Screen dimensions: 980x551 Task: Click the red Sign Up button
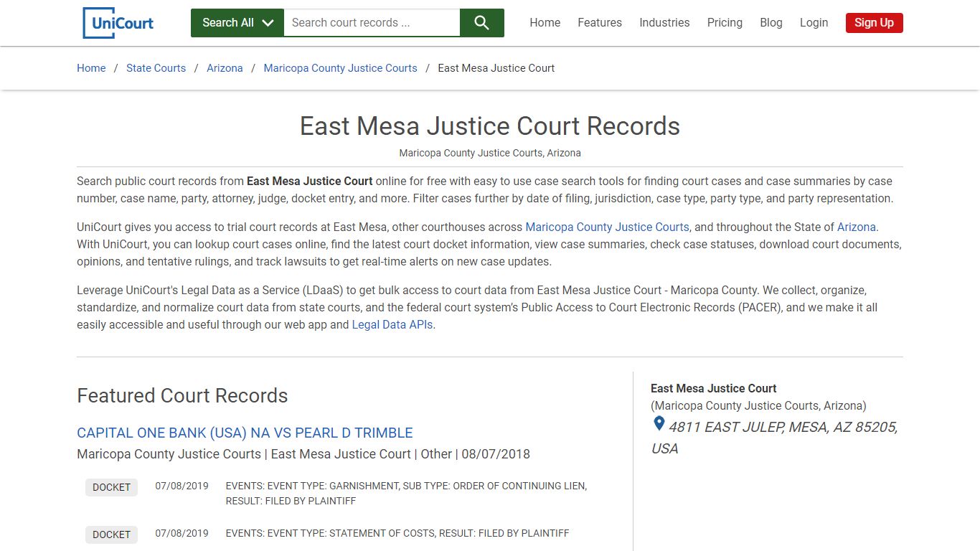pyautogui.click(x=874, y=23)
